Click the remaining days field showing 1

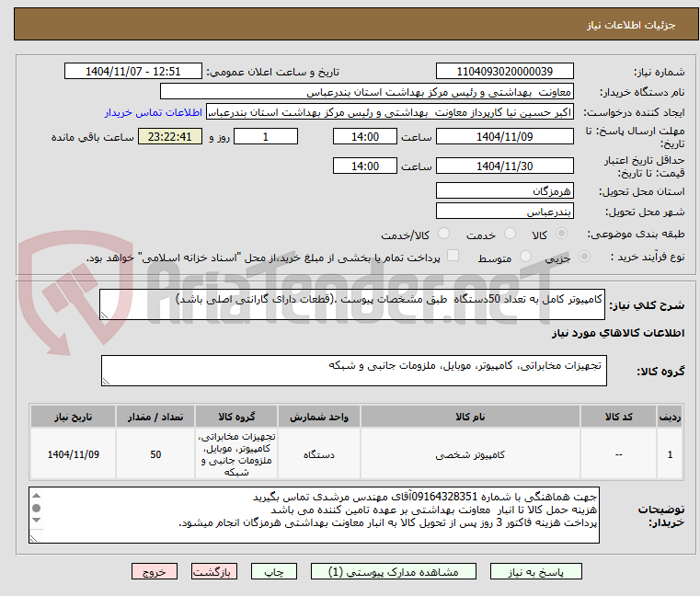[x=266, y=137]
